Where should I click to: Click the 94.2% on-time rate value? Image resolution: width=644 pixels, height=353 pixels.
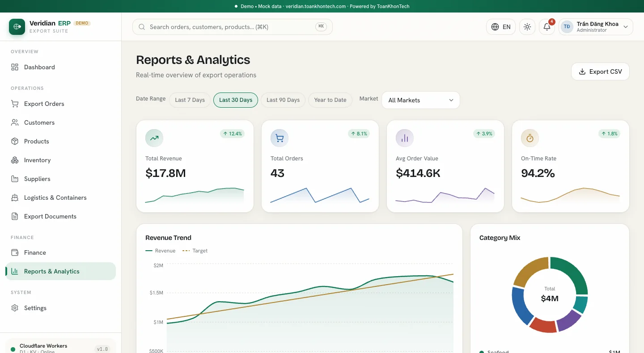pyautogui.click(x=538, y=173)
